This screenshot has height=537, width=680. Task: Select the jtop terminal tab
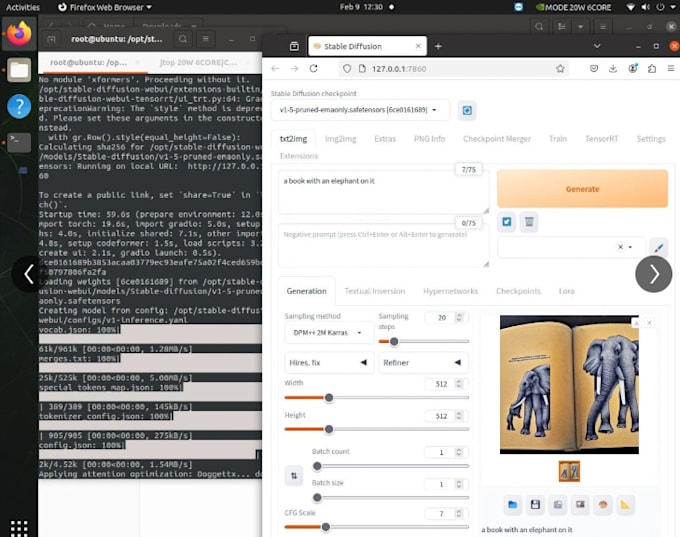pyautogui.click(x=198, y=62)
